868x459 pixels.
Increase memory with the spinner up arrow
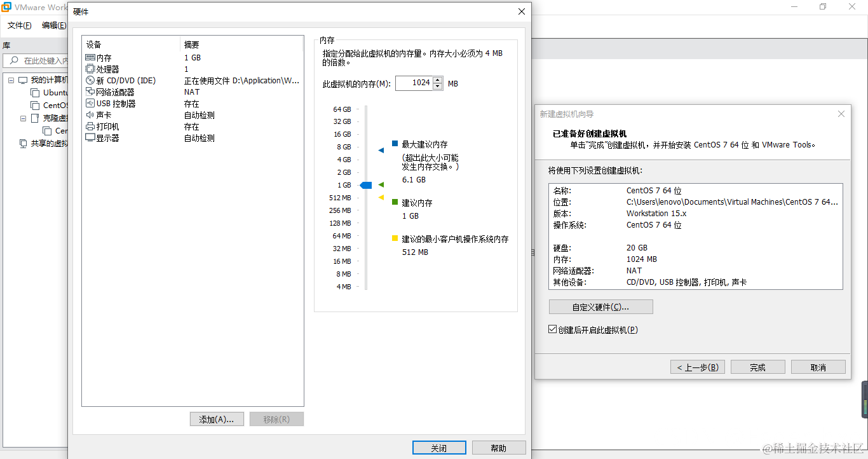tap(437, 79)
